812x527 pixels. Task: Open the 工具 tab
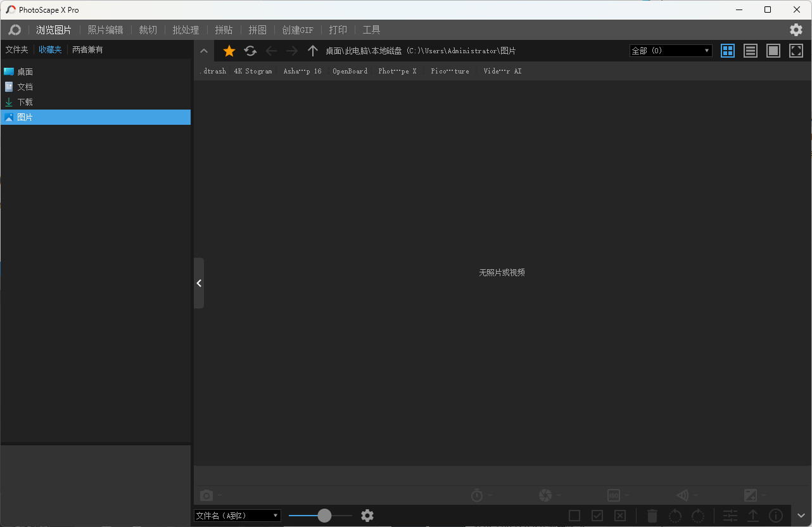tap(371, 30)
